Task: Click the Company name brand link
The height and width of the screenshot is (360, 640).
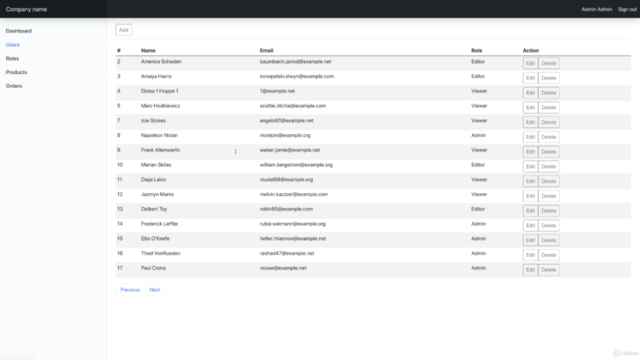Action: point(26,9)
